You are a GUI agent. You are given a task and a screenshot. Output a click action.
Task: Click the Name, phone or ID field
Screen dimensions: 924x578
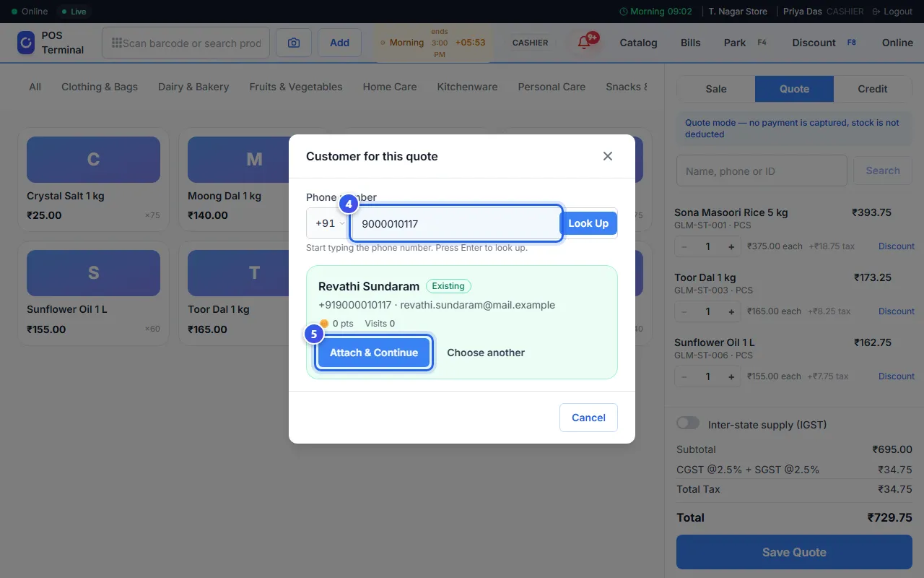click(x=762, y=171)
